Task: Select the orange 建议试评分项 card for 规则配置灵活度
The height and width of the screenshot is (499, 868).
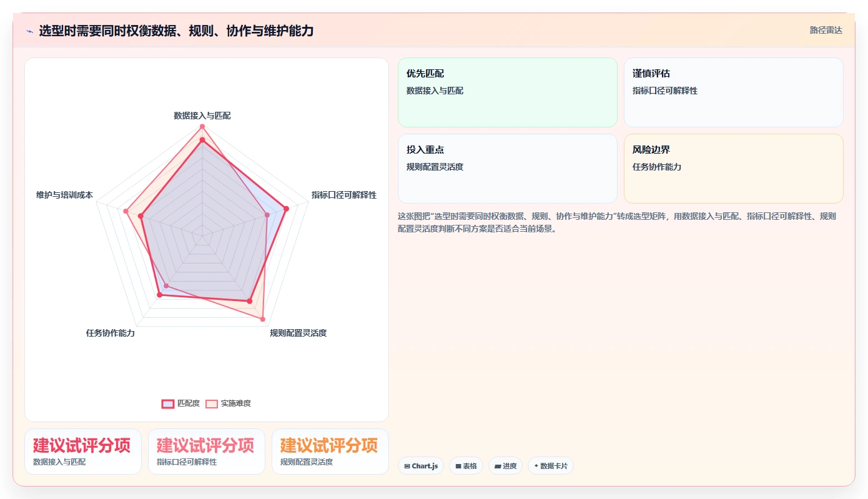Action: (330, 452)
